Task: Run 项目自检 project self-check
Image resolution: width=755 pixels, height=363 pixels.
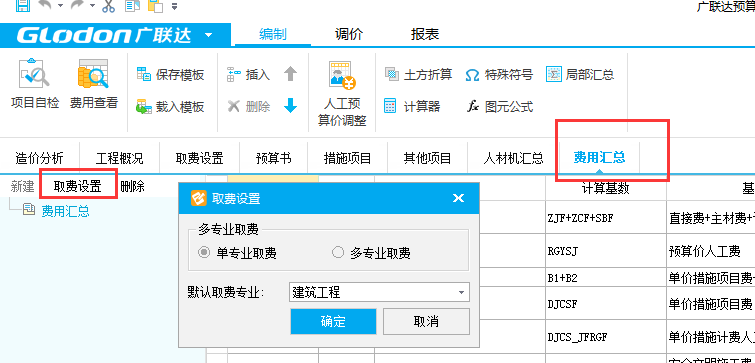Action: click(35, 84)
